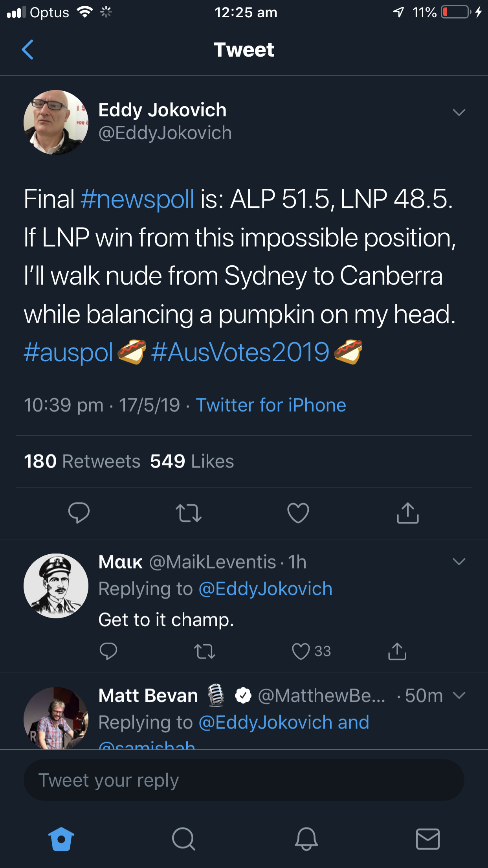The image size is (488, 868).
Task: Retweet the main newspoll tweet
Action: (x=189, y=513)
